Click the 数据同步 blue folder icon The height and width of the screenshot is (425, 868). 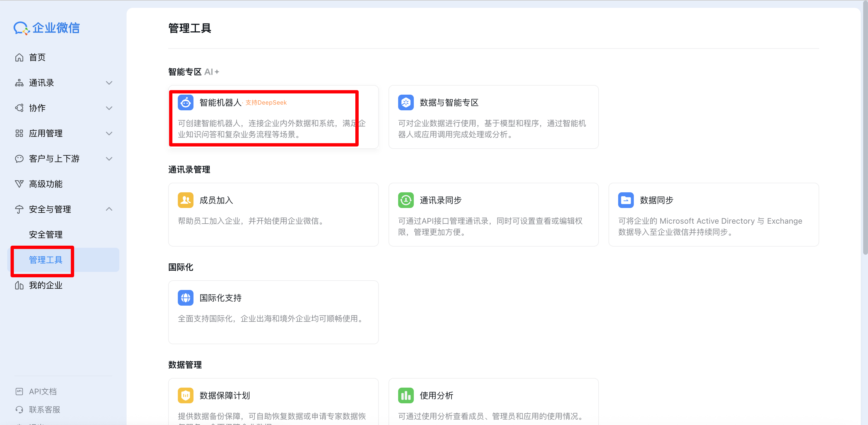[x=626, y=200]
